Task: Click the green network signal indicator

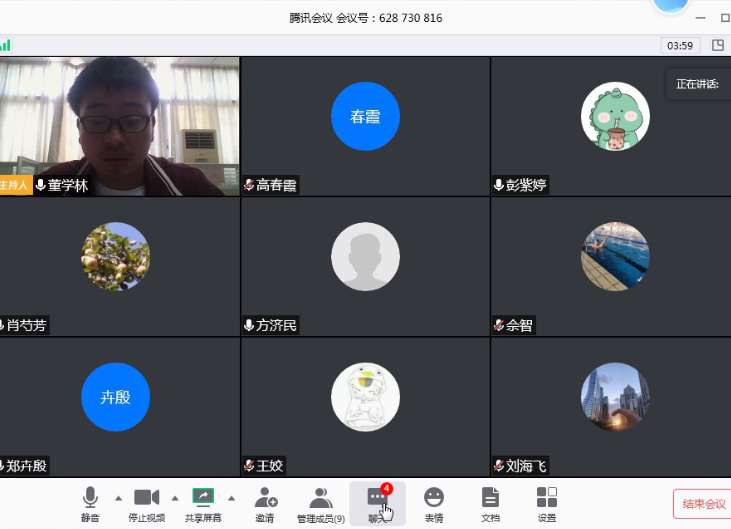Action: click(6, 45)
